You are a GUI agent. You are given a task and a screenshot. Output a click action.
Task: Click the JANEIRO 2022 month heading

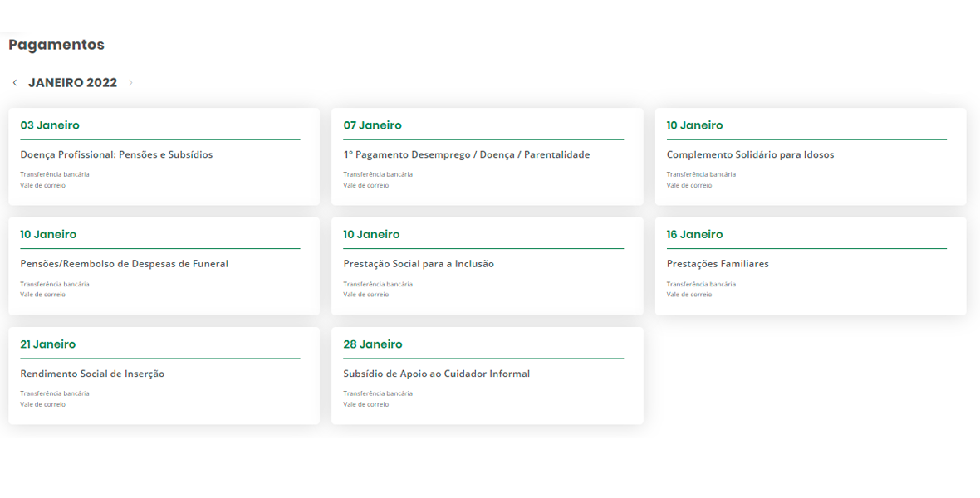click(72, 83)
